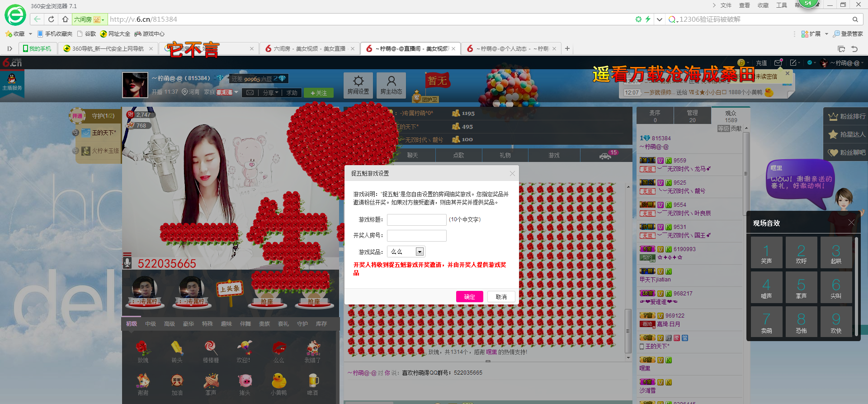Click 充值 recharge link
Image resolution: width=868 pixels, height=404 pixels.
click(761, 63)
